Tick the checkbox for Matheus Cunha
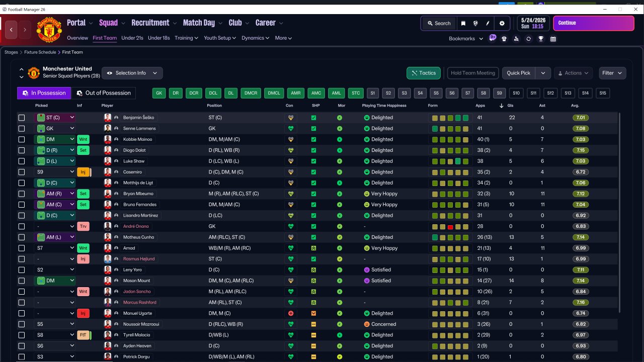Screen dimensions: 644x362 tap(22, 237)
